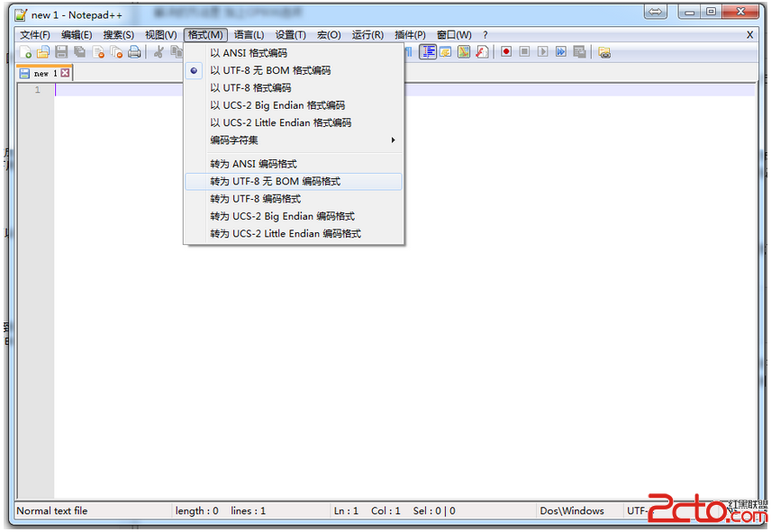The height and width of the screenshot is (532, 771).
Task: Create a new file with the toolbar icon
Action: coord(25,52)
